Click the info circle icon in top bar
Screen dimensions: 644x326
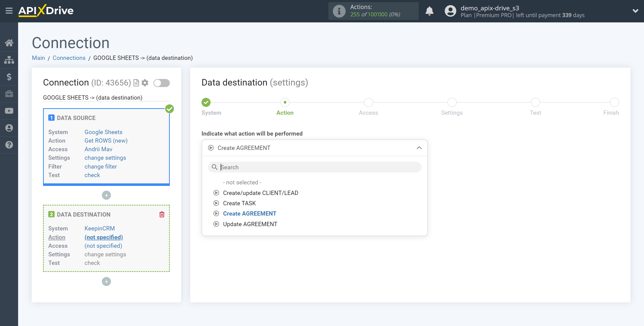338,11
